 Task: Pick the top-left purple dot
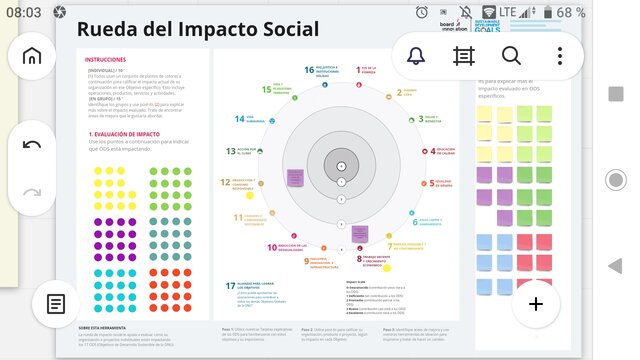[98, 222]
